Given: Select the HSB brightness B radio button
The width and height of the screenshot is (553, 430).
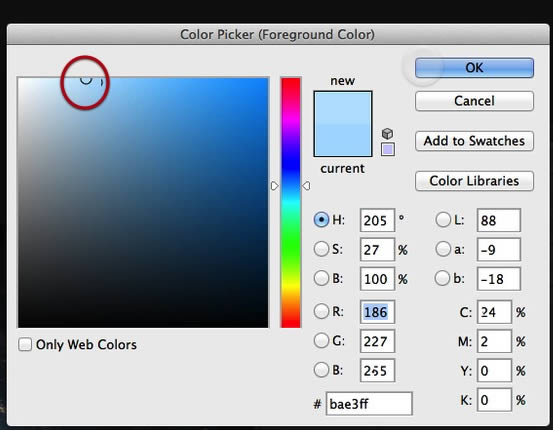Looking at the screenshot, I should coord(321,278).
